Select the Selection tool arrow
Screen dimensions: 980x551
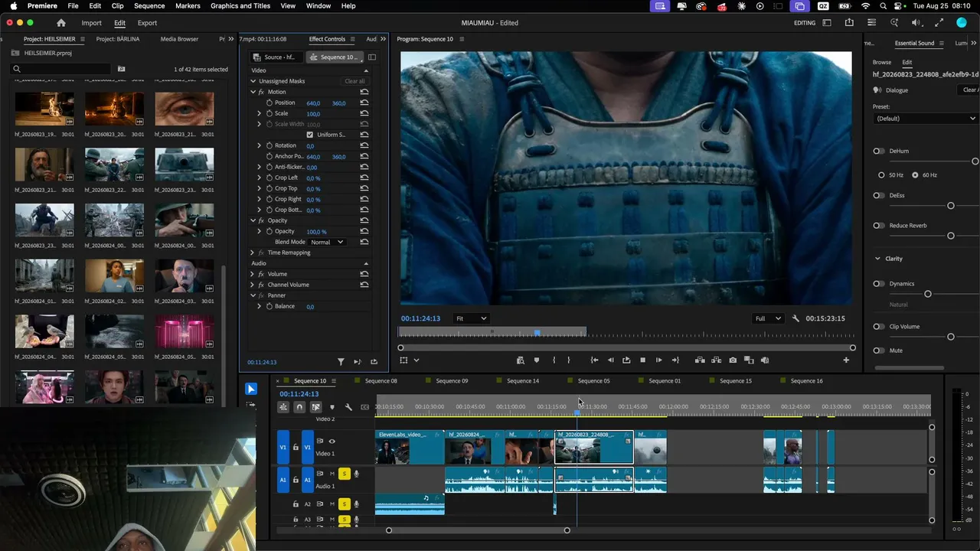point(251,389)
